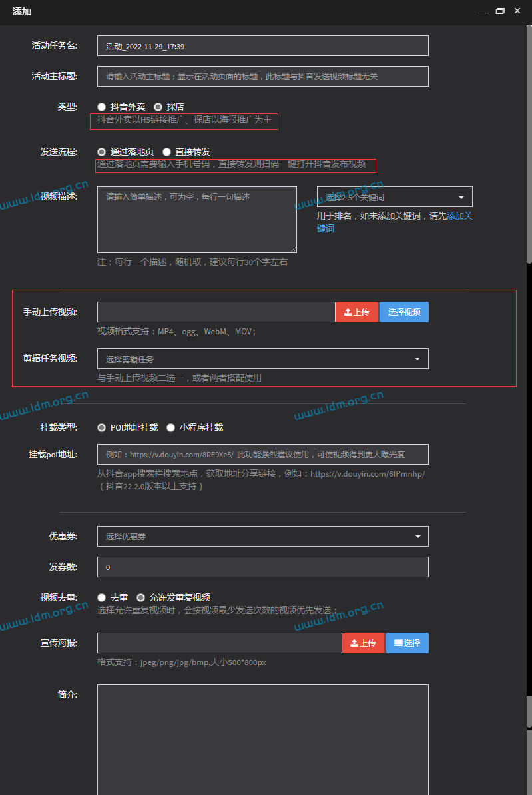The width and height of the screenshot is (532, 795).
Task: Click the 格式支持：jpeg/png/jpg/bmp hint text
Action: click(x=182, y=662)
